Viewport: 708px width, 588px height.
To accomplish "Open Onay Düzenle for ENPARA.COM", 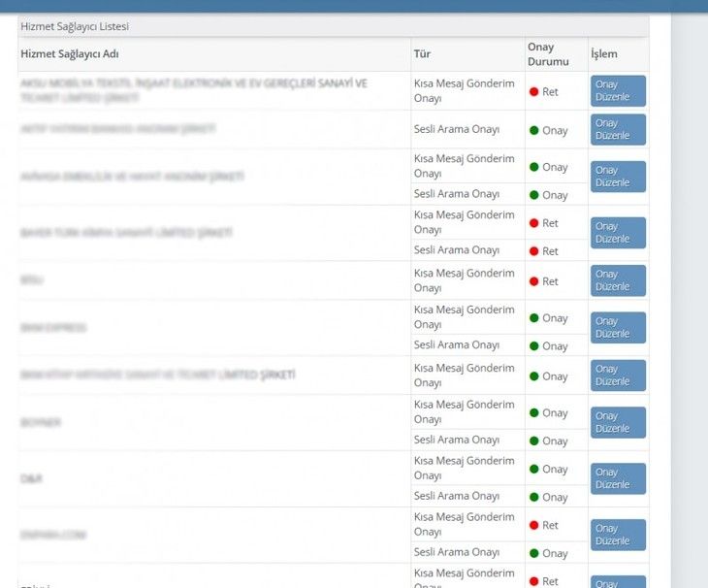I will coord(617,535).
